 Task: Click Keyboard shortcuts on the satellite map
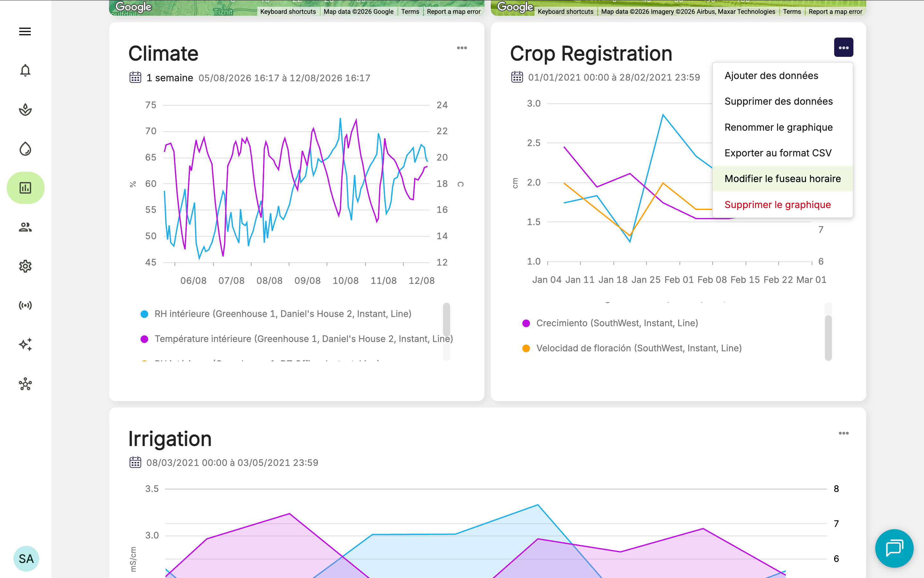566,12
